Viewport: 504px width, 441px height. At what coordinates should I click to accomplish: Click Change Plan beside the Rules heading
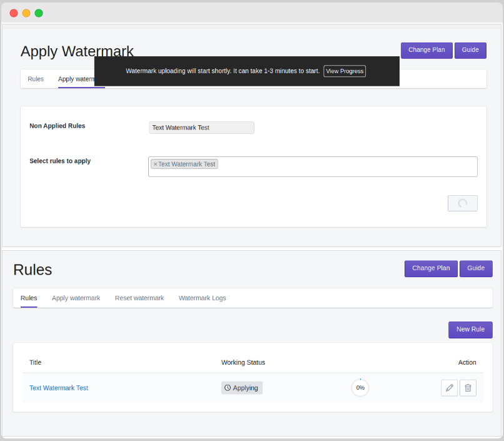coord(431,268)
